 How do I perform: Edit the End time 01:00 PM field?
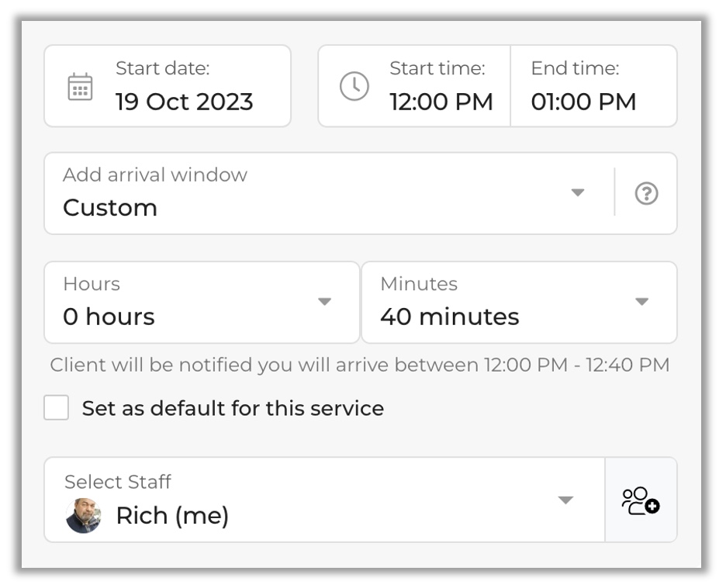pyautogui.click(x=583, y=102)
